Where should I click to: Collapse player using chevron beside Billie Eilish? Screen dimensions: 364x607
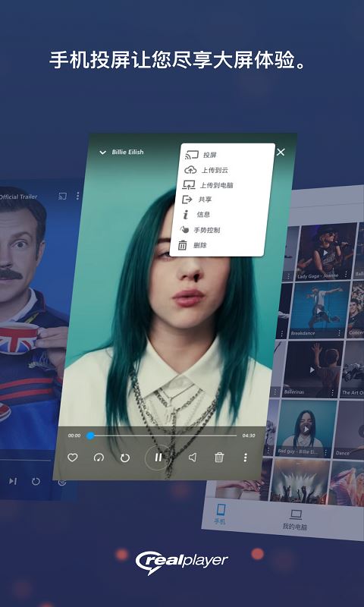click(x=102, y=153)
